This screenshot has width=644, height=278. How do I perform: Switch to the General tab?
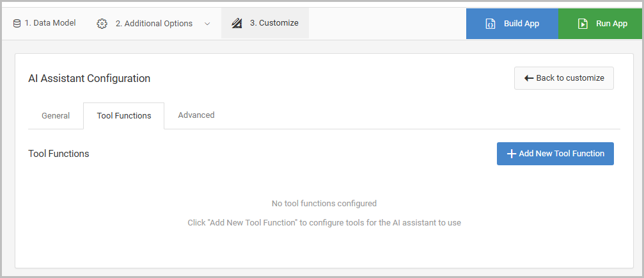pos(56,116)
